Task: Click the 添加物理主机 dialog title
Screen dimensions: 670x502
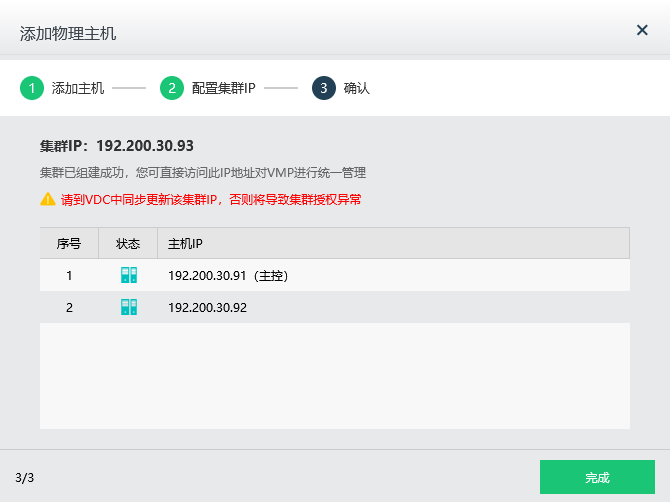Action: point(68,33)
